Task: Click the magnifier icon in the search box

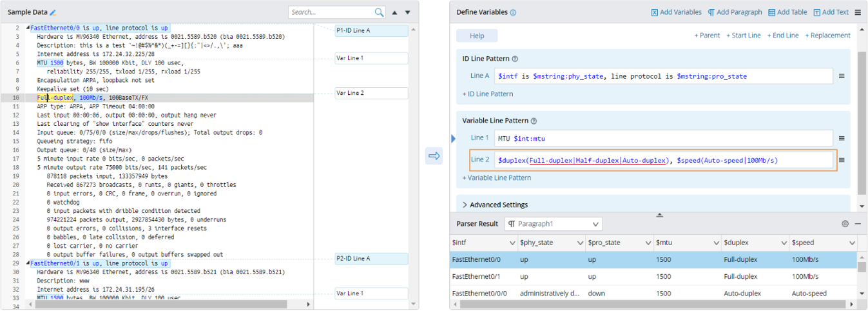Action: (380, 12)
